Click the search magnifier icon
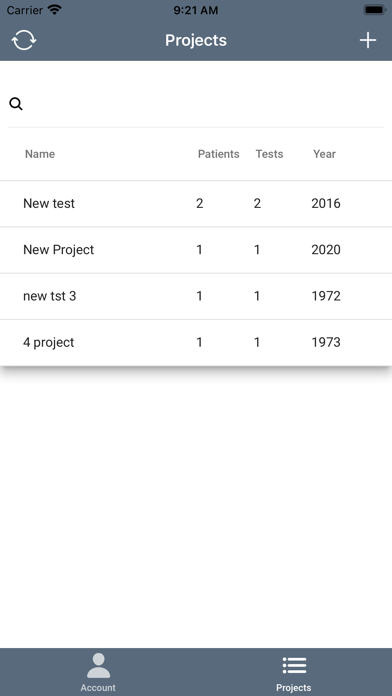 [16, 104]
